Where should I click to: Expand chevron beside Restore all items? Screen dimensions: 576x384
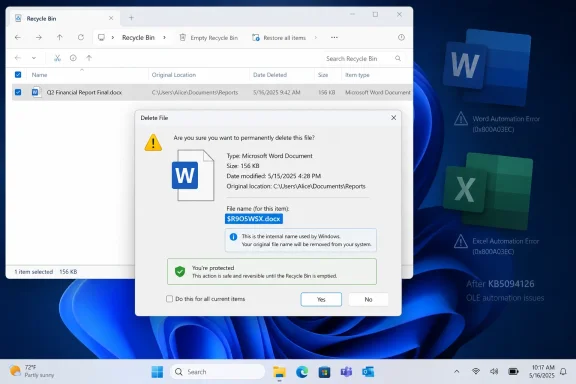pyautogui.click(x=315, y=37)
